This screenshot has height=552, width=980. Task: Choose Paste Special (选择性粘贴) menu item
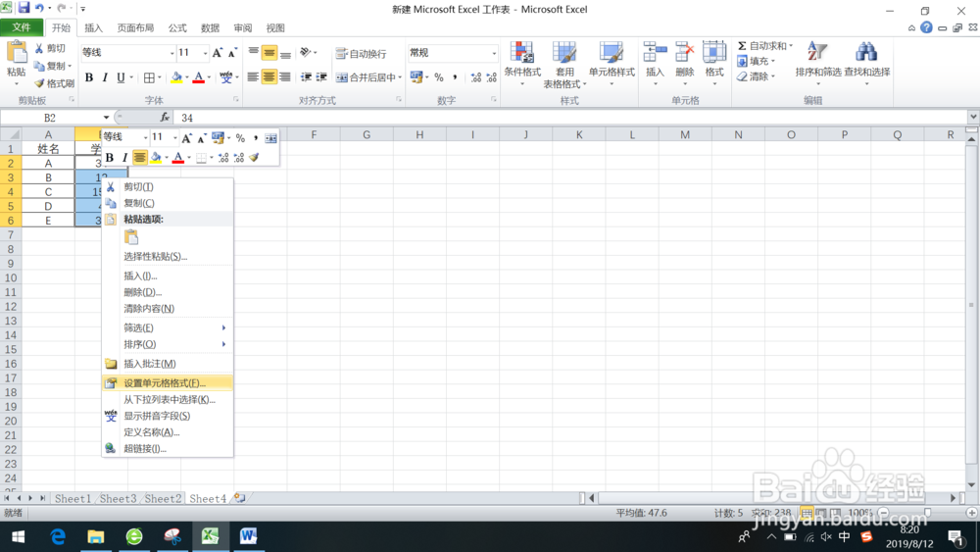click(x=168, y=256)
